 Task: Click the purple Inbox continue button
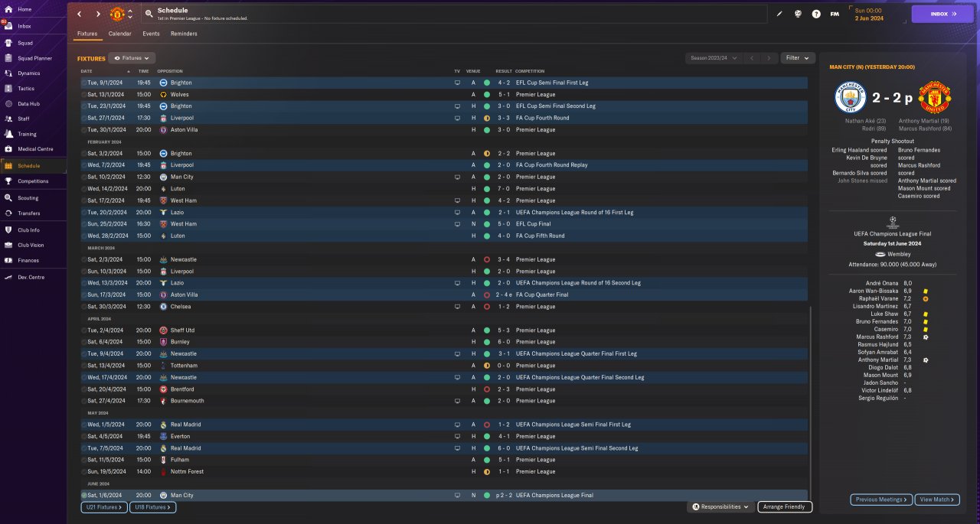pos(942,14)
